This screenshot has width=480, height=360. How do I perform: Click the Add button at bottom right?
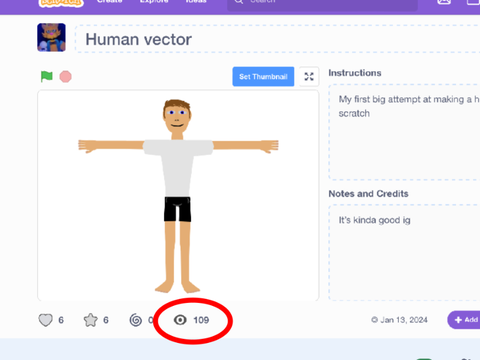(x=464, y=320)
